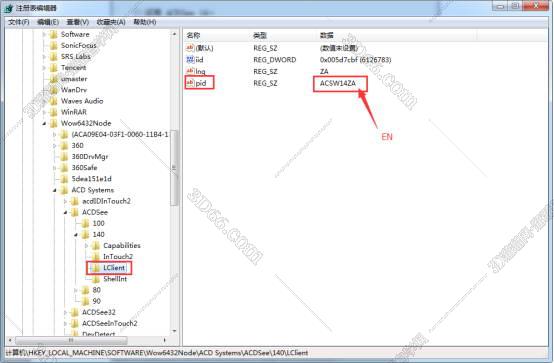Click the ACD Systems folder icon

click(x=64, y=190)
